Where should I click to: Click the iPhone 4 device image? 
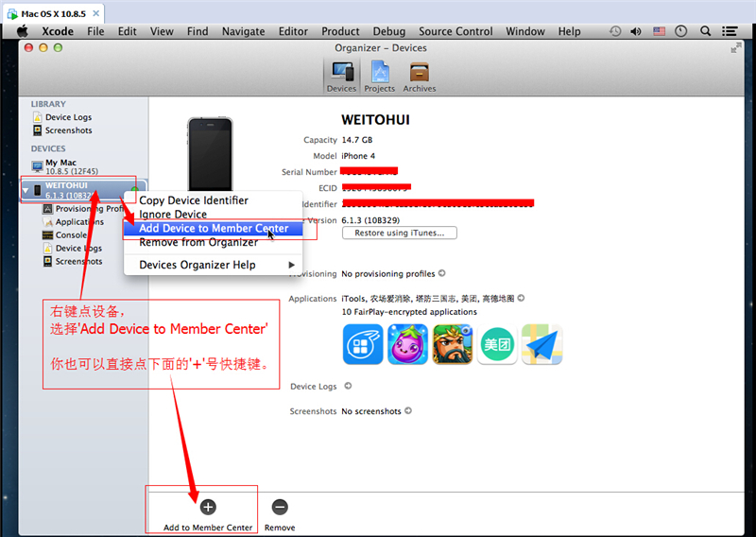[210, 154]
